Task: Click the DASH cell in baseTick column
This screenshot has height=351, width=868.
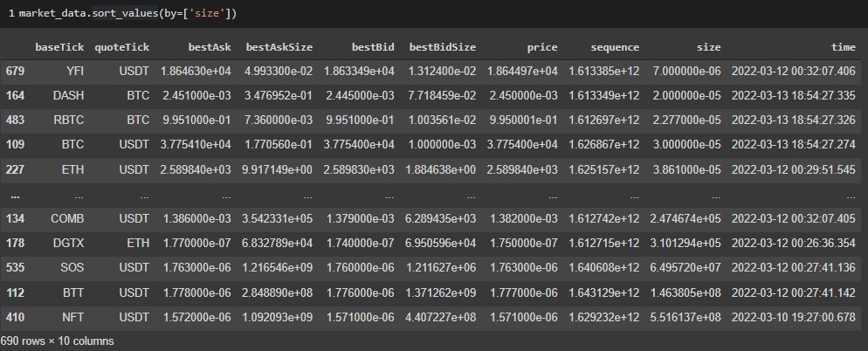Action: click(x=68, y=95)
